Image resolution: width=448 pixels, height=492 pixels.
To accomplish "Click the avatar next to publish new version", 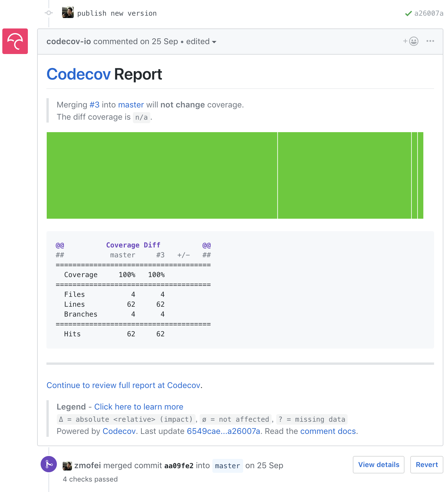I will coord(68,12).
